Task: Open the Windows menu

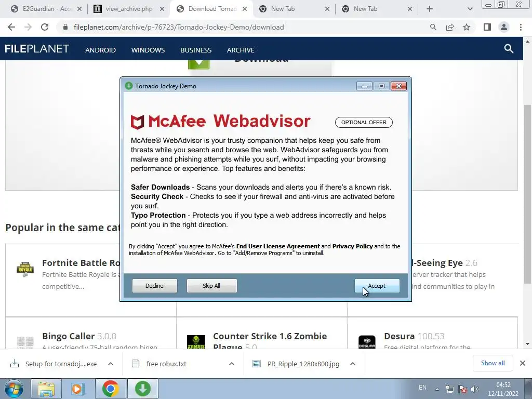Action: point(148,50)
